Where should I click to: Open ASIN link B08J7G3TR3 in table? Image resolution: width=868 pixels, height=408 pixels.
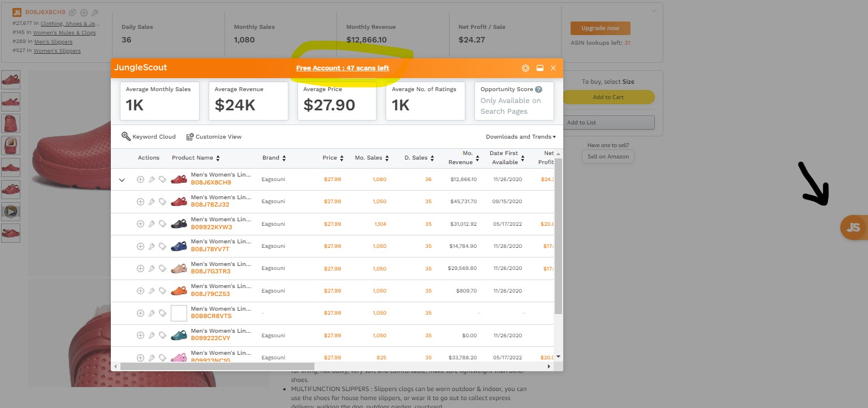tap(210, 272)
